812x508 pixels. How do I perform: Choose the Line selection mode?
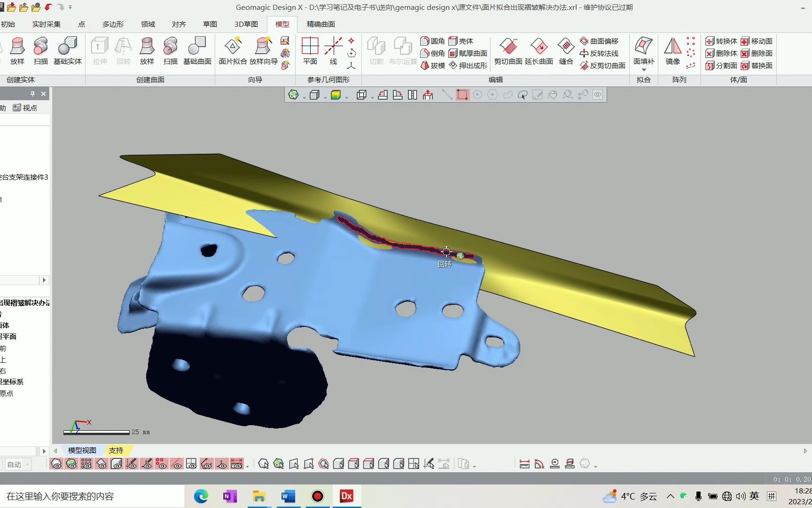click(x=447, y=95)
